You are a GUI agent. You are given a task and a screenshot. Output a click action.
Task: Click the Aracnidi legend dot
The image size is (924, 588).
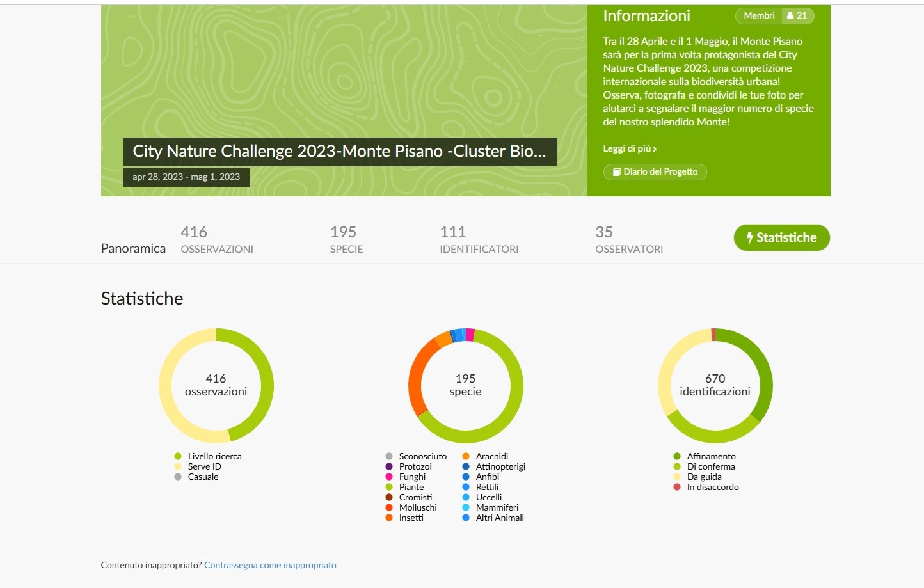466,456
